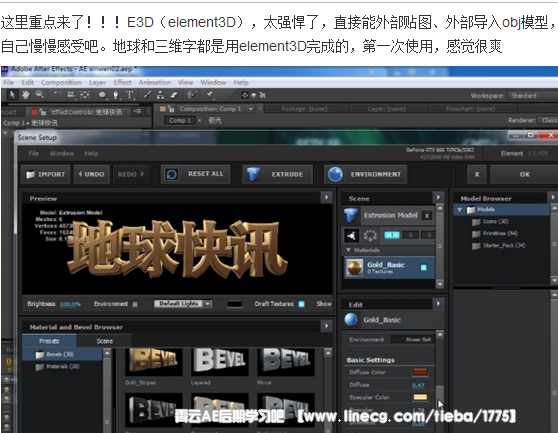The height and width of the screenshot is (433, 558).
Task: Open the Primitives (54) folder in Model Browser
Action: pos(495,234)
